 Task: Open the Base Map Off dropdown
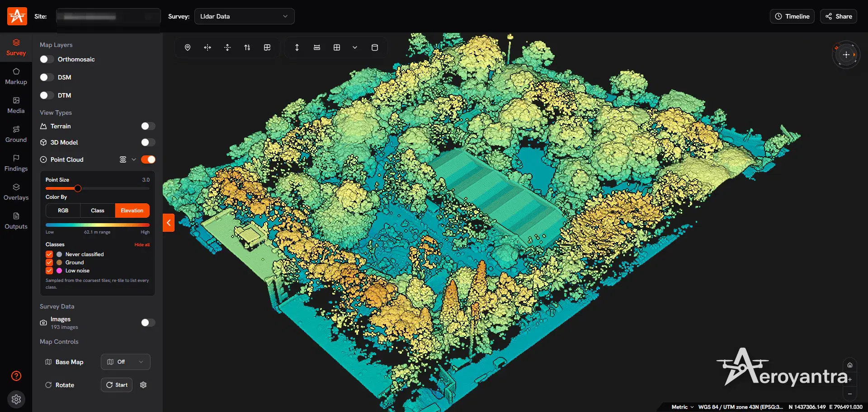coord(125,362)
